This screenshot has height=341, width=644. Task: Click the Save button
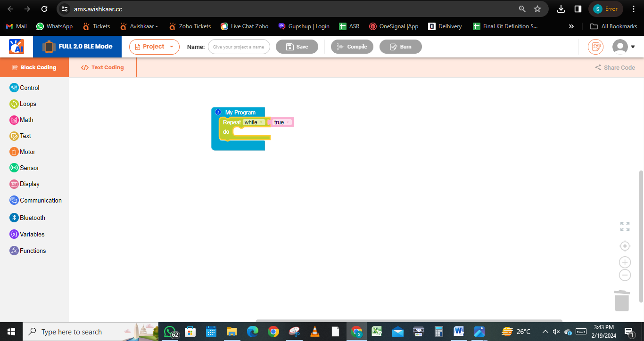[x=297, y=47]
